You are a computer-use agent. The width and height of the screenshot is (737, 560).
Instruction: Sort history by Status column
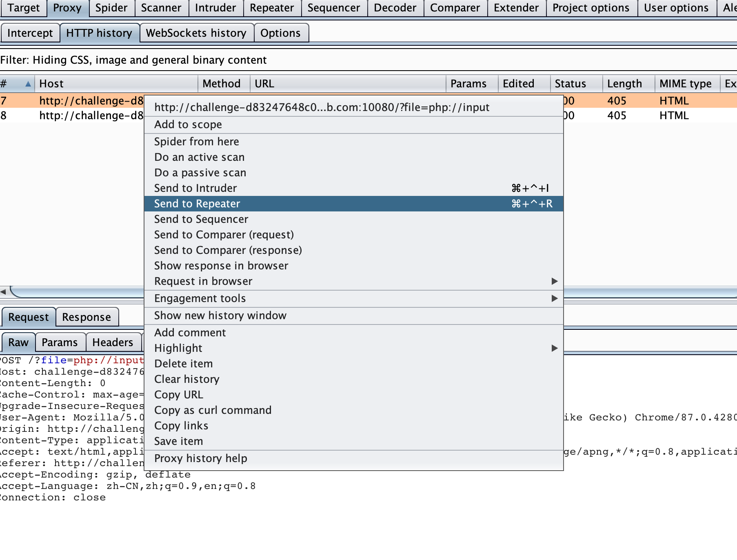tap(577, 84)
